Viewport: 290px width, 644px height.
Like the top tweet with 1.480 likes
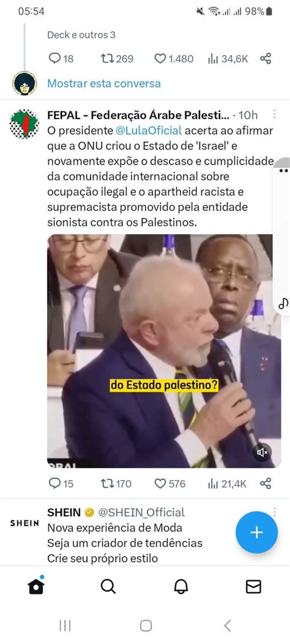point(174,59)
